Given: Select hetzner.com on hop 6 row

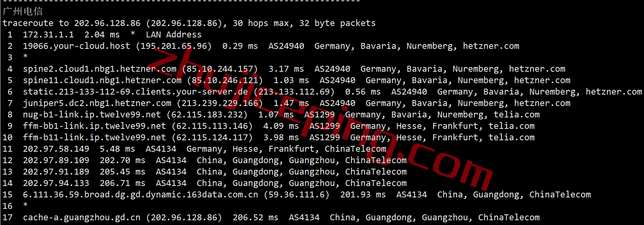Looking at the screenshot, I should pyautogui.click(x=614, y=92).
